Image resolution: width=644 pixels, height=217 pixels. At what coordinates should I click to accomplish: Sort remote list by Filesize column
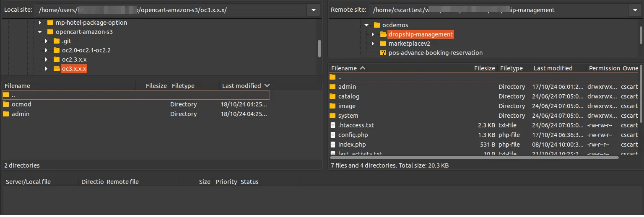point(484,68)
